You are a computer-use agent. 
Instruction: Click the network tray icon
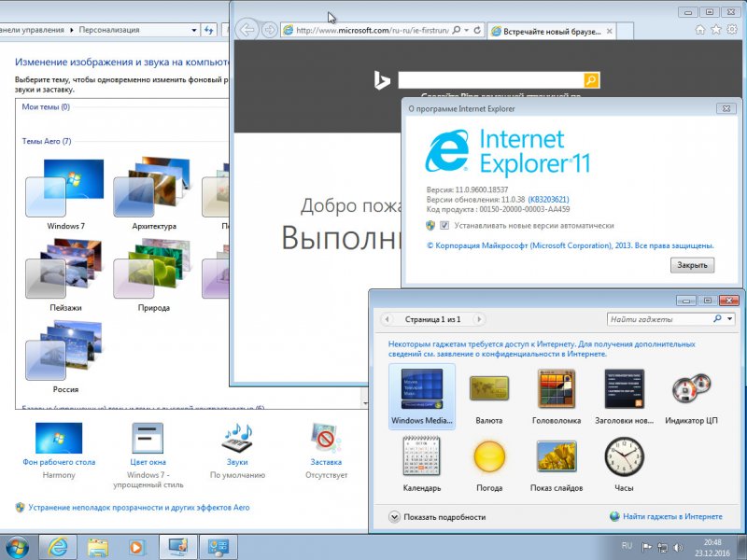pos(663,548)
